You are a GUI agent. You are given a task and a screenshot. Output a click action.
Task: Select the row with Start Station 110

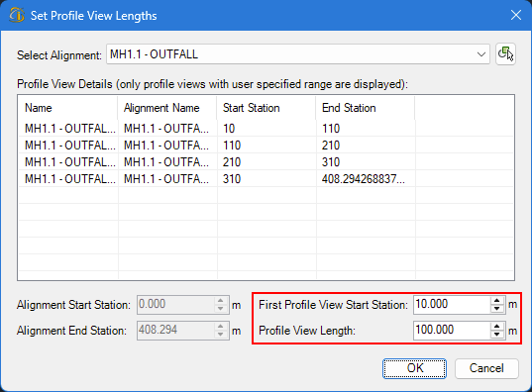(266, 146)
